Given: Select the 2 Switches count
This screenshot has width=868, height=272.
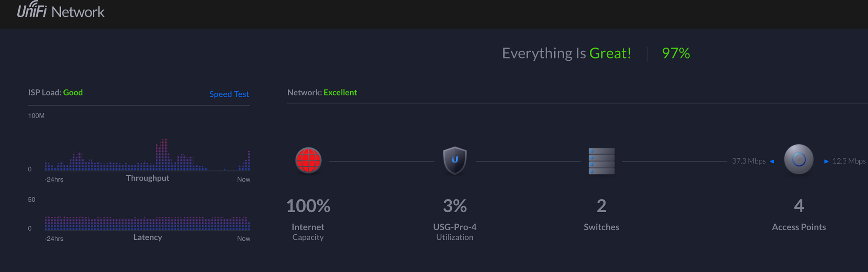Looking at the screenshot, I should tap(601, 206).
